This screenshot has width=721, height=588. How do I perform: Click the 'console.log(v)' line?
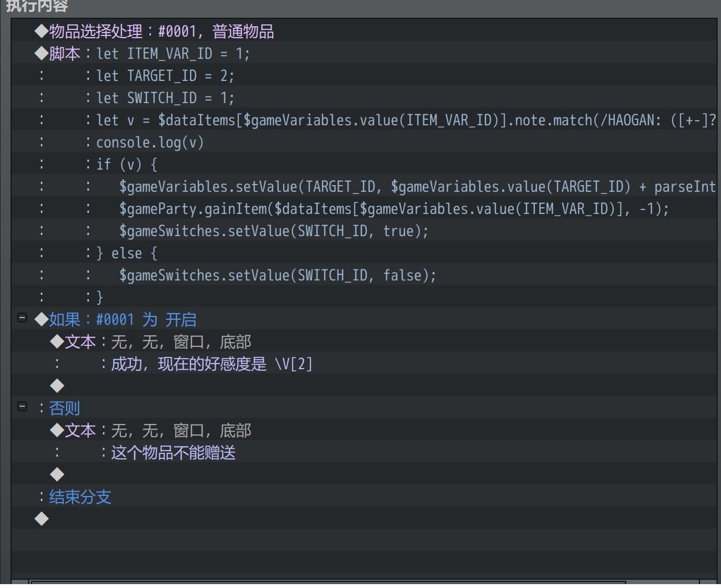point(364,141)
